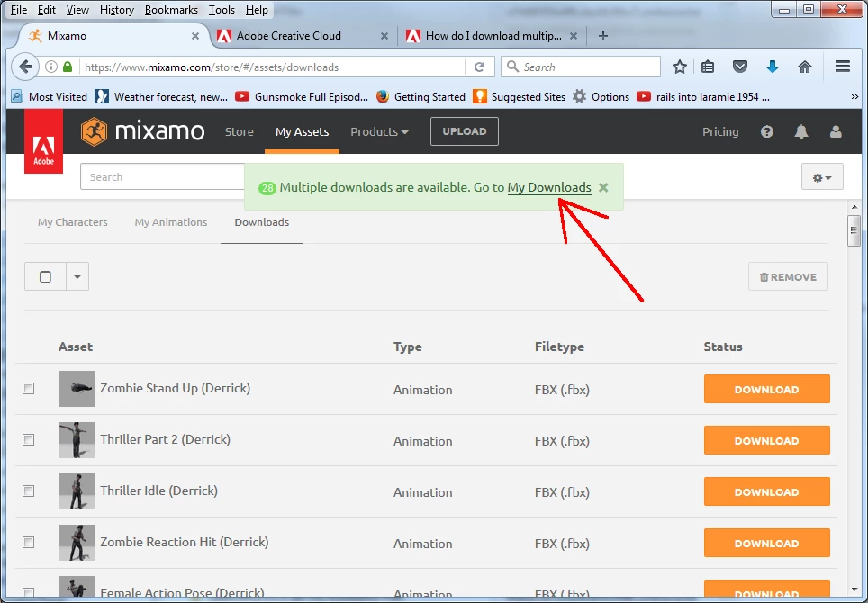Open Zombie Stand Up thumbnail
The height and width of the screenshot is (603, 868).
click(x=77, y=389)
